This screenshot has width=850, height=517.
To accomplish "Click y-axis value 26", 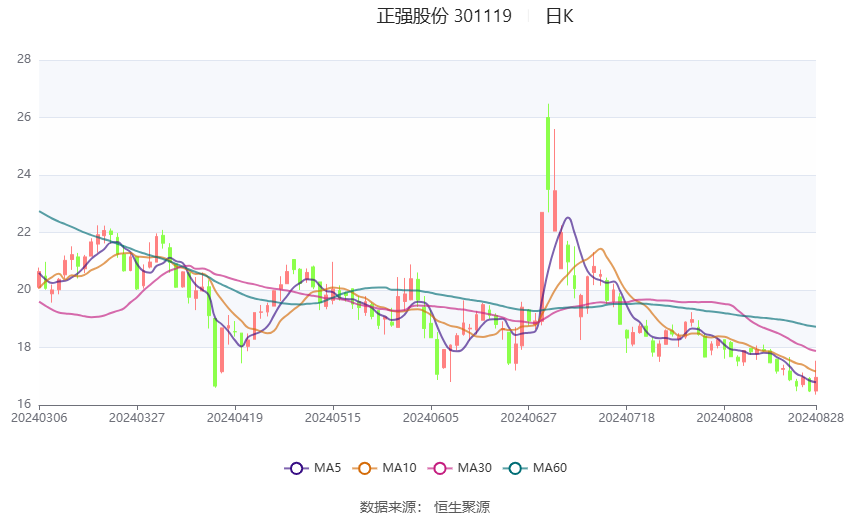I will (x=24, y=117).
